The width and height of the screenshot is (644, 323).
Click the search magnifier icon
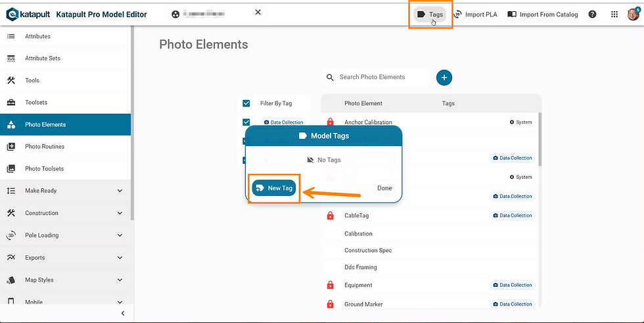coord(330,77)
